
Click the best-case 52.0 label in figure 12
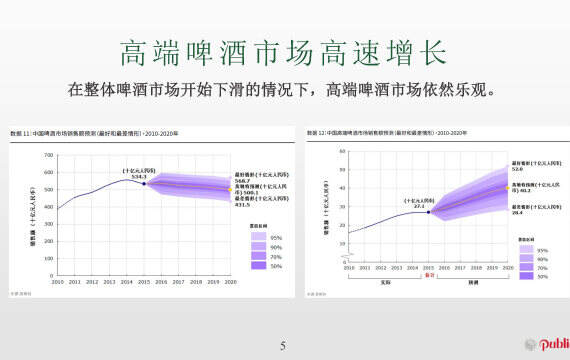(x=537, y=166)
